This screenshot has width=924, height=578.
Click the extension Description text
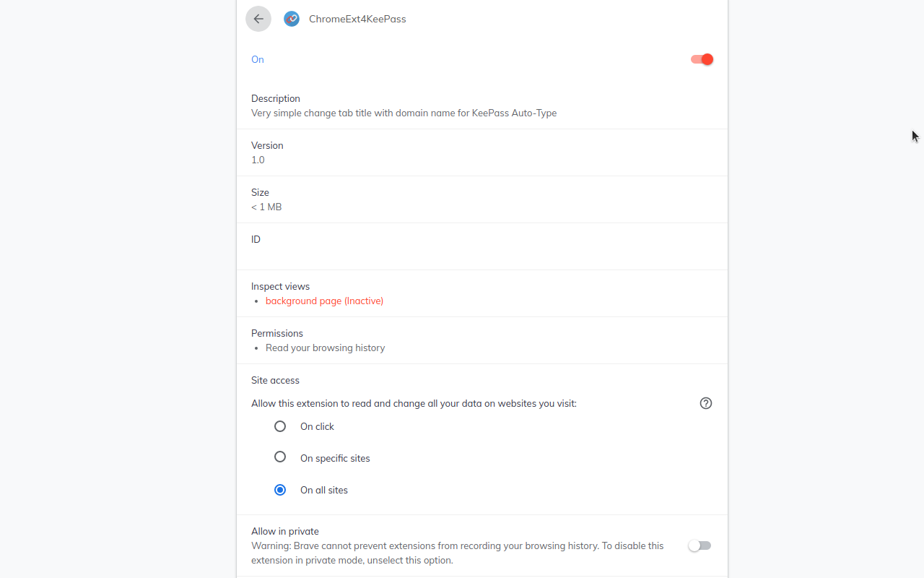click(x=404, y=113)
